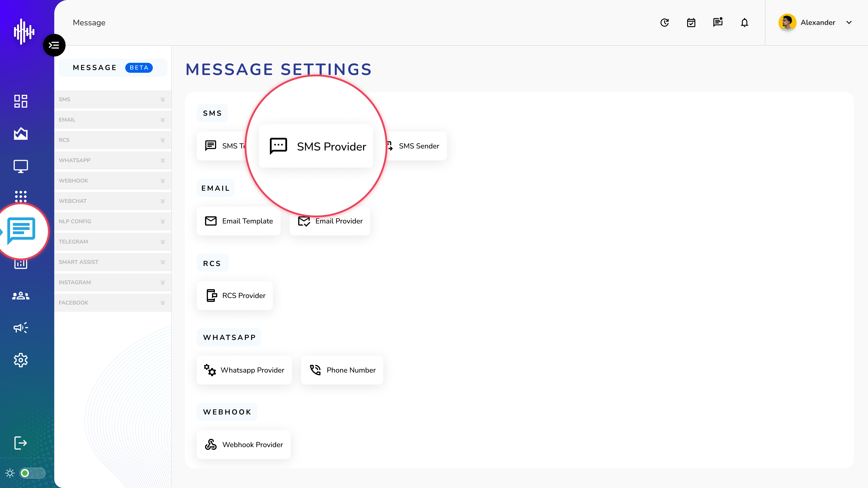Screen dimensions: 868x488
Task: Click the Phone Number handset icon
Action: tap(315, 370)
